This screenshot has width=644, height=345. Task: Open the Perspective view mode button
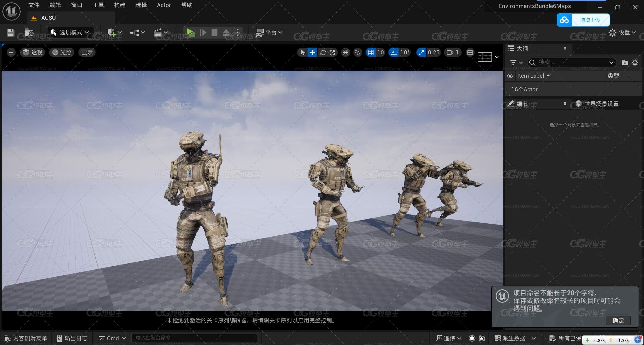coord(33,52)
